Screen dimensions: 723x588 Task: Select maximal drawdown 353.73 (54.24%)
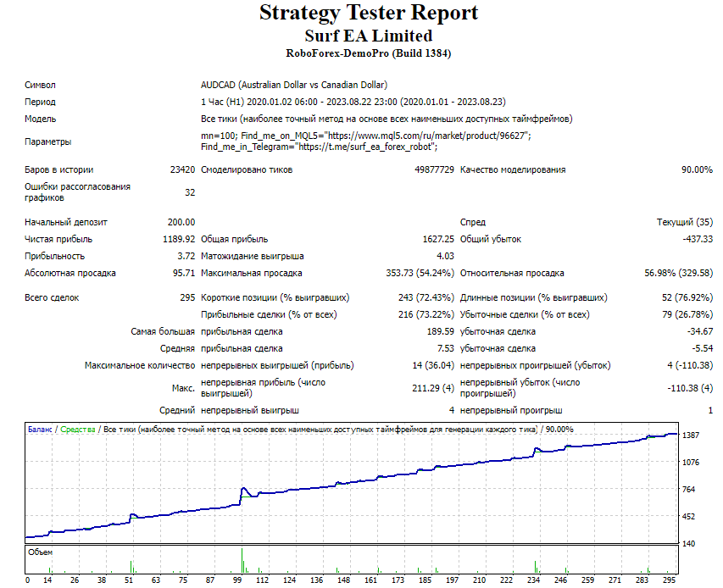[x=420, y=274]
